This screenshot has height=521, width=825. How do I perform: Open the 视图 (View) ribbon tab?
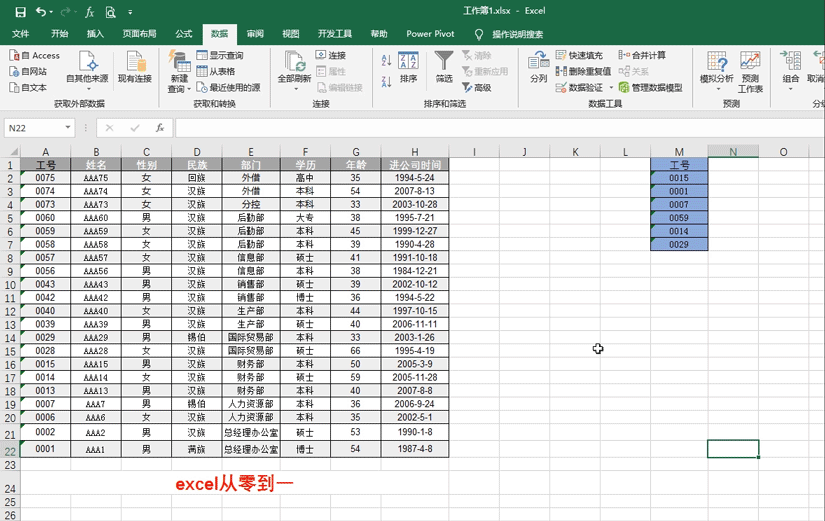click(x=290, y=34)
